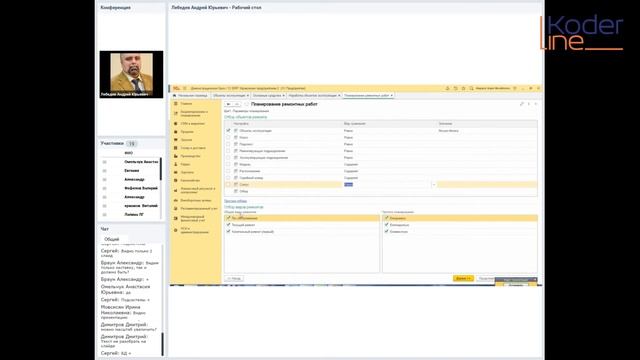The width and height of the screenshot is (640, 360).
Task: Click the value cell of the Статус row
Action: (487, 184)
